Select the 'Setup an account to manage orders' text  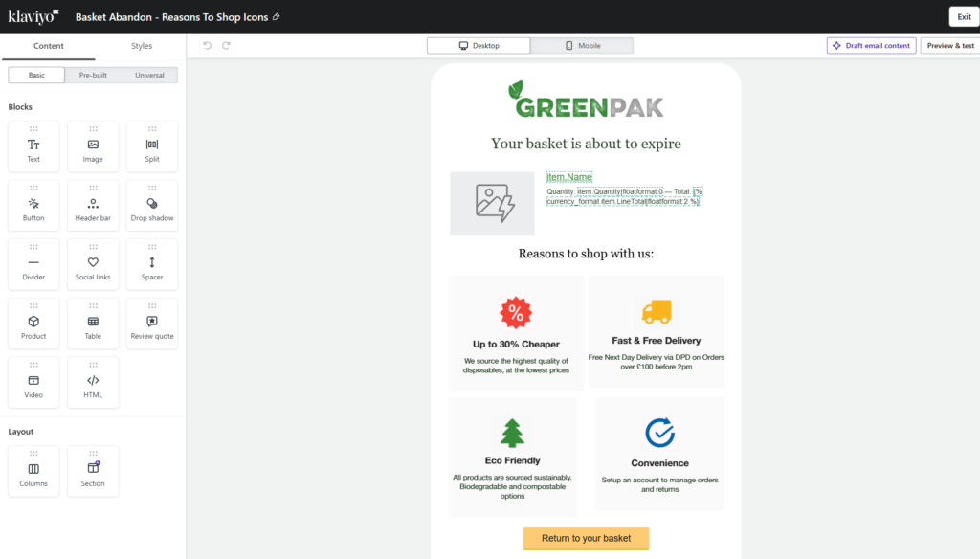point(660,484)
